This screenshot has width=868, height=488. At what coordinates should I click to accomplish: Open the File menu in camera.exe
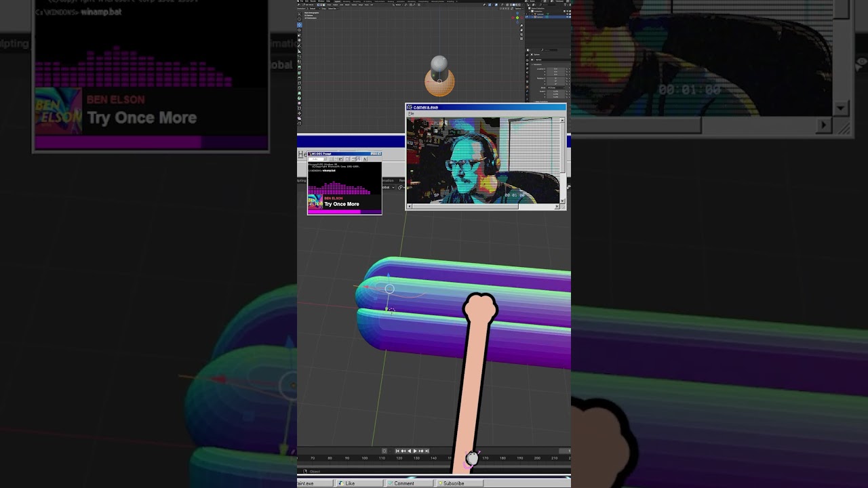(411, 113)
